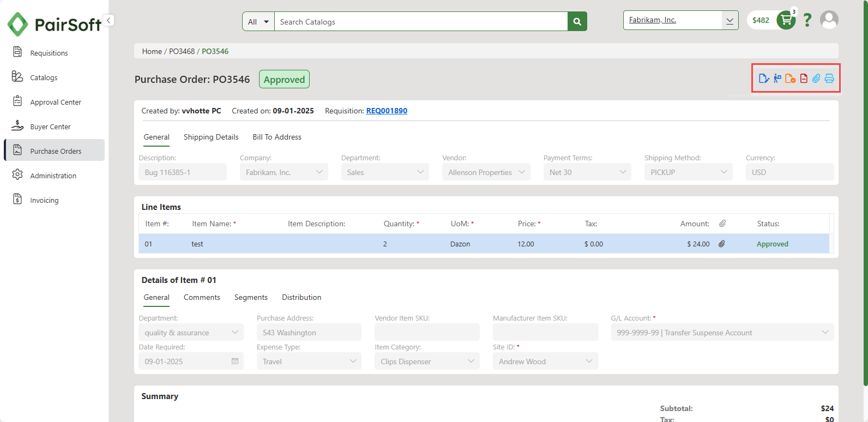The height and width of the screenshot is (422, 868).
Task: Open Catalogs in the sidebar
Action: click(x=44, y=77)
